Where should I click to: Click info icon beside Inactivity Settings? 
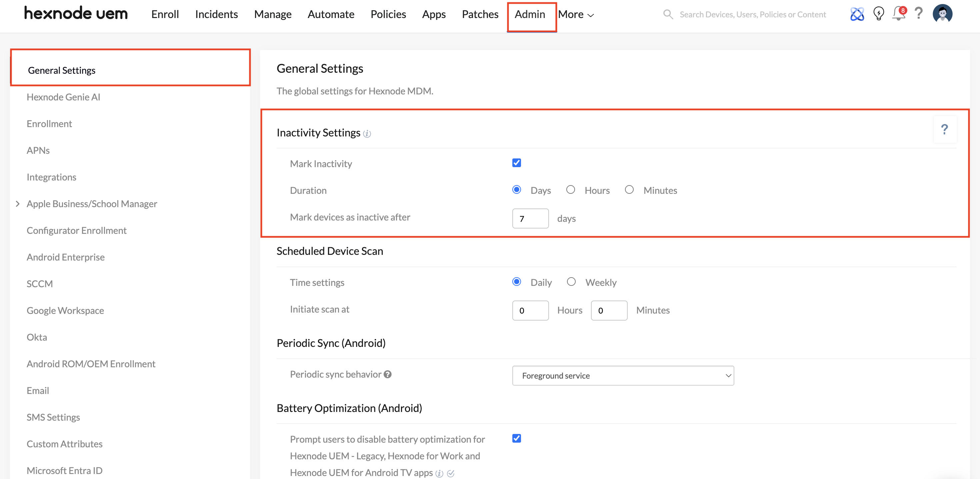coord(367,134)
